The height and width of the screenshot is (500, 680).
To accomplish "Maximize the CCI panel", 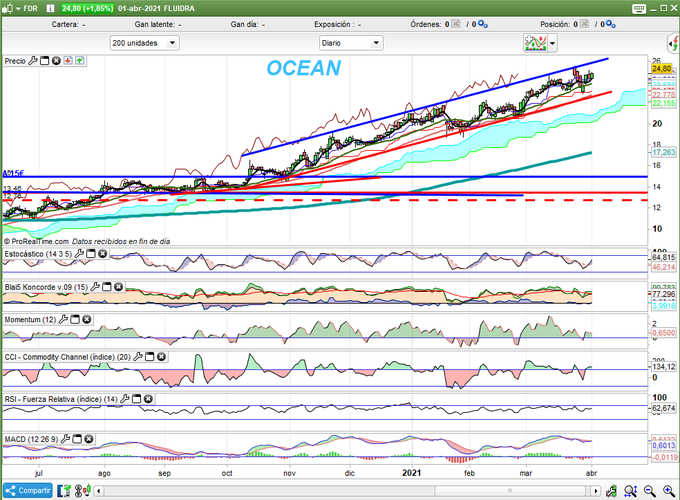I will tap(150, 356).
